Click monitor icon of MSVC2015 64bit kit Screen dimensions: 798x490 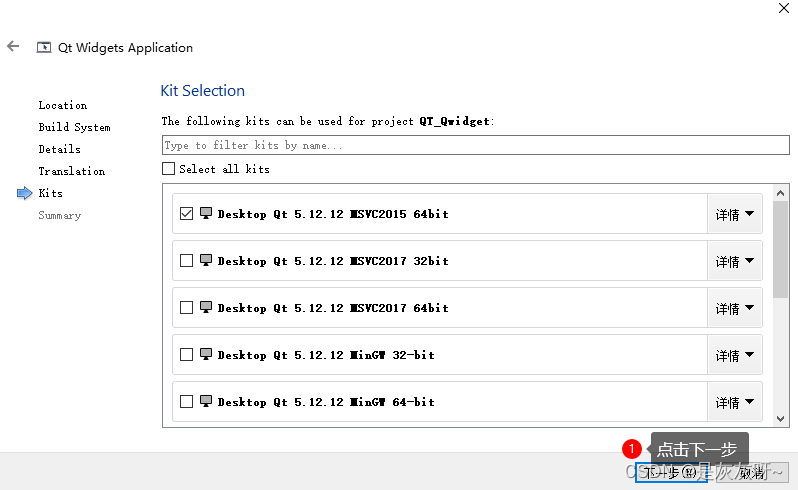tap(206, 213)
